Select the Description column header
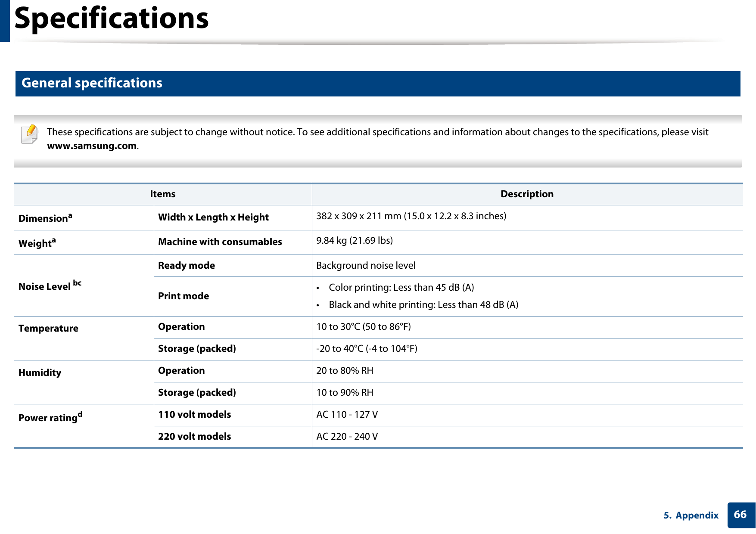The image size is (756, 534). (x=526, y=194)
